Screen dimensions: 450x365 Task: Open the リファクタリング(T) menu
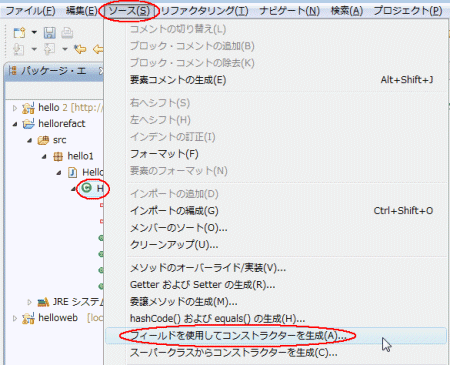205,11
